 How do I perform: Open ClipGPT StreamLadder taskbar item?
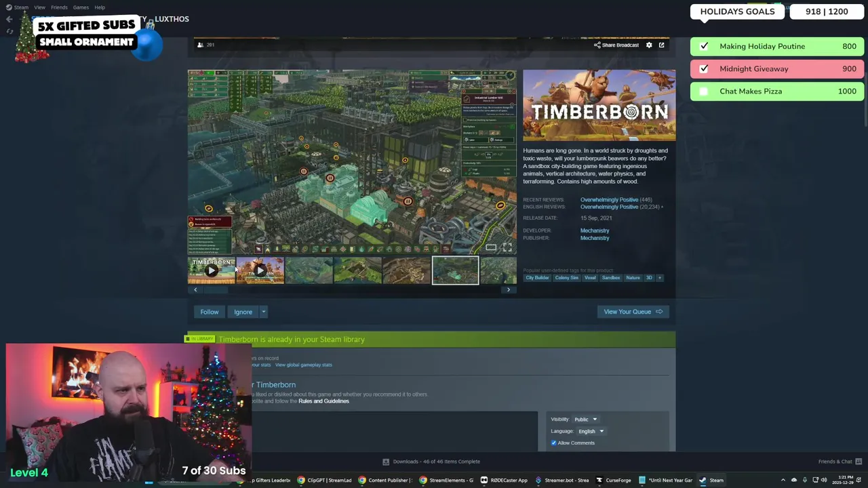tap(324, 480)
